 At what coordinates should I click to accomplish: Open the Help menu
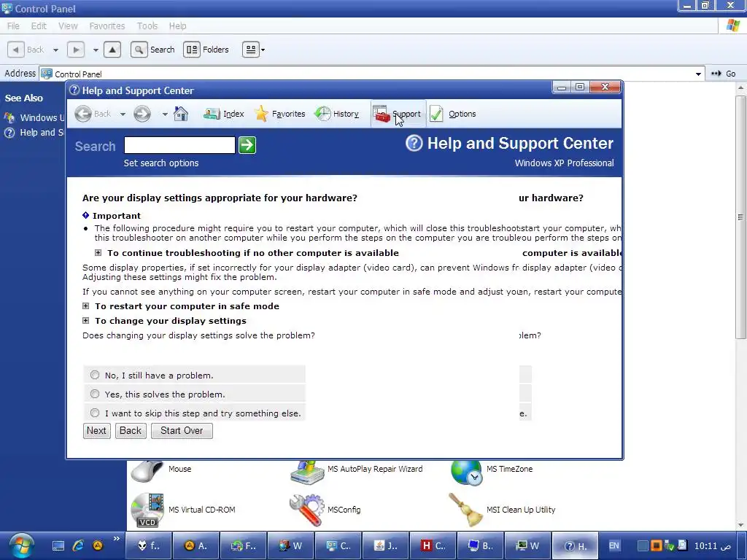pyautogui.click(x=178, y=26)
